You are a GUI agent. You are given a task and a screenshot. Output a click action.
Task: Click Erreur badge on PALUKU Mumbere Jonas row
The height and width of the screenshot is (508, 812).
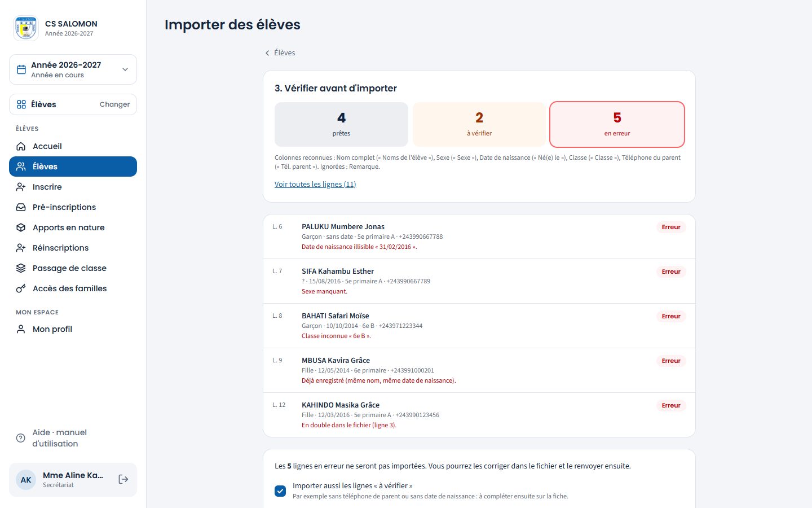pos(671,227)
